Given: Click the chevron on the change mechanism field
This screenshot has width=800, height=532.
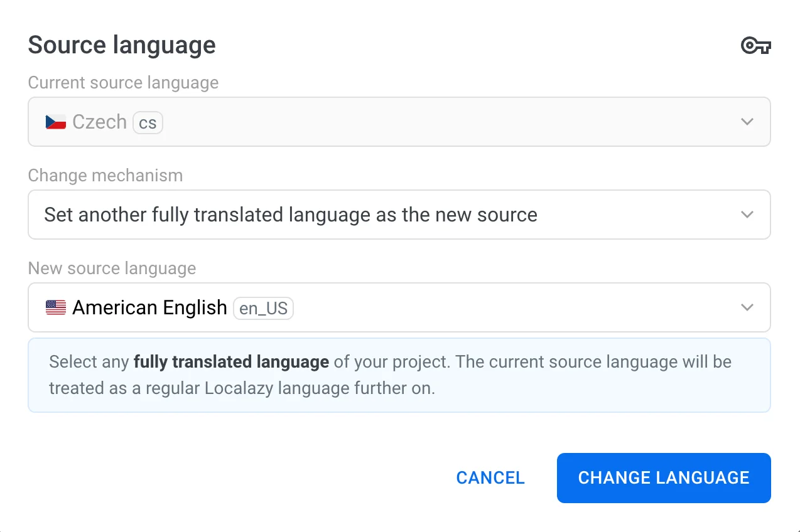Looking at the screenshot, I should click(747, 215).
